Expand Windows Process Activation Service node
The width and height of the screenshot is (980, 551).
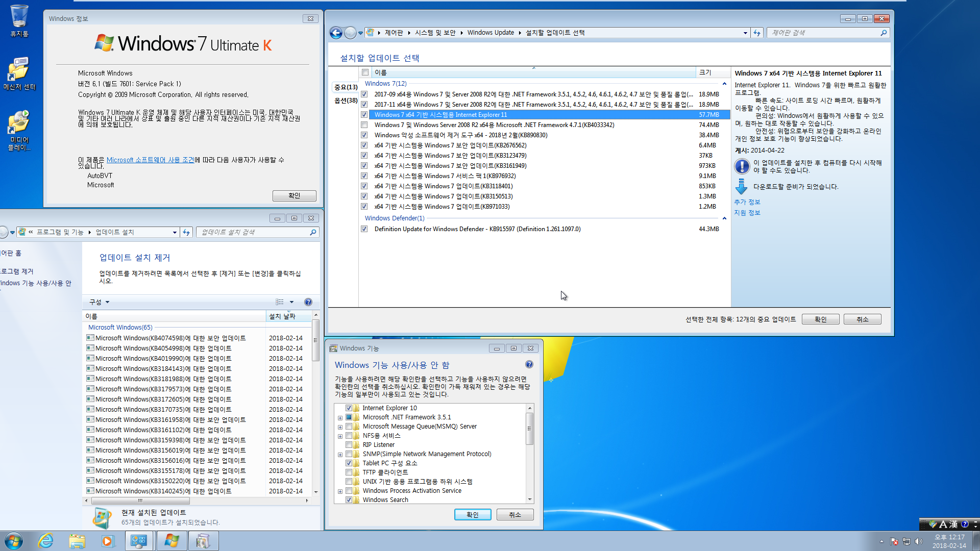[340, 491]
